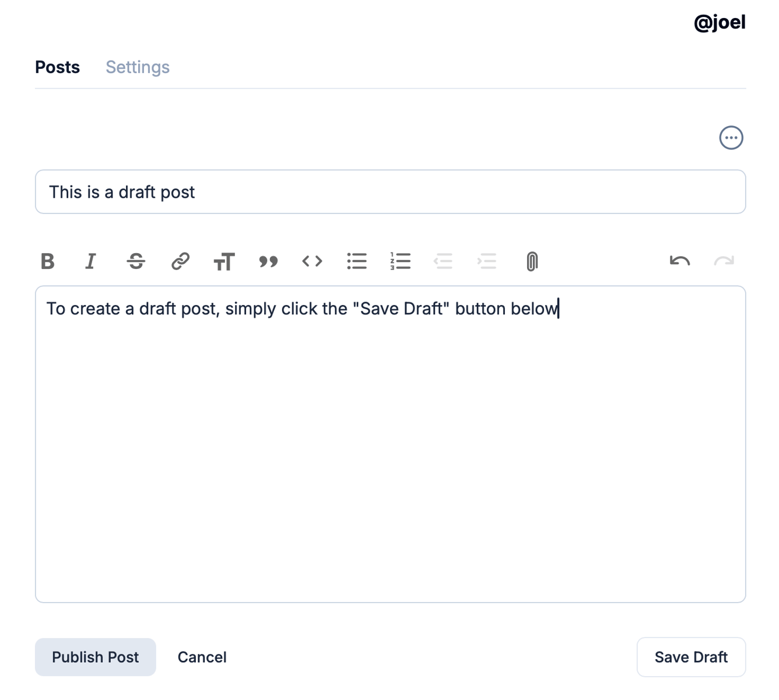The width and height of the screenshot is (779, 700).
Task: Open the Posts tab
Action: [x=57, y=67]
